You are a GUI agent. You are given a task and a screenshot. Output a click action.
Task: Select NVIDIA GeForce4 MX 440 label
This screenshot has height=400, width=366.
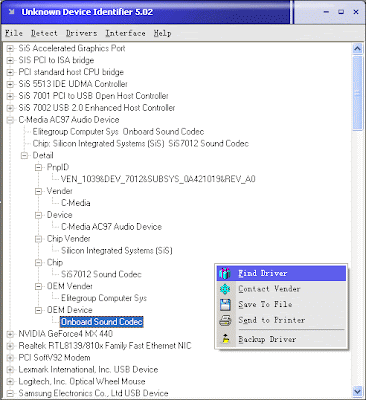[x=66, y=334]
